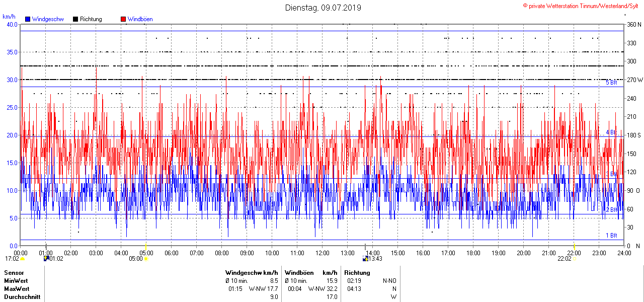Click the 22:02 sunset time label

(x=565, y=259)
